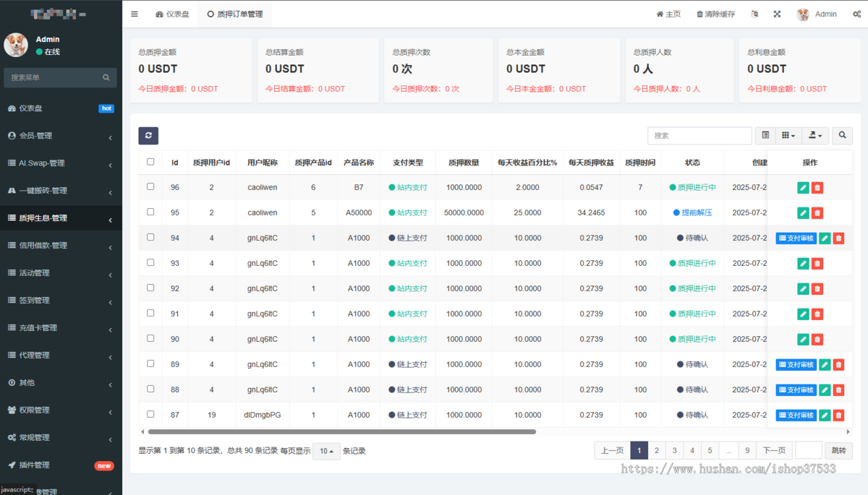
Task: Expand the 一键搬砖-管理 sidebar menu
Action: tap(61, 191)
